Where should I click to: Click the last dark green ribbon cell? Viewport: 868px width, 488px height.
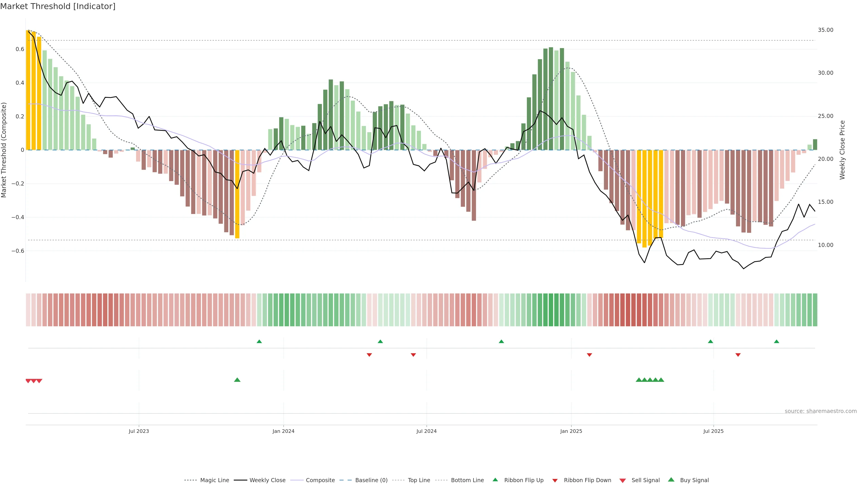[x=815, y=310]
